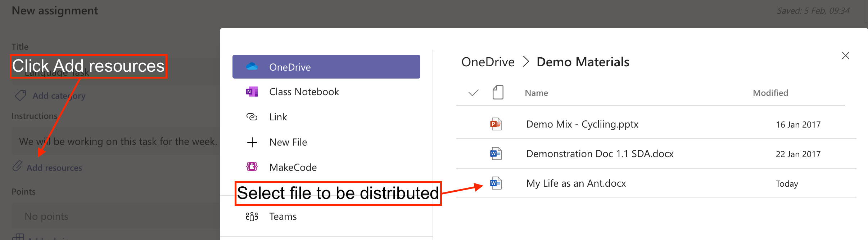Click the No points field

pyautogui.click(x=116, y=216)
